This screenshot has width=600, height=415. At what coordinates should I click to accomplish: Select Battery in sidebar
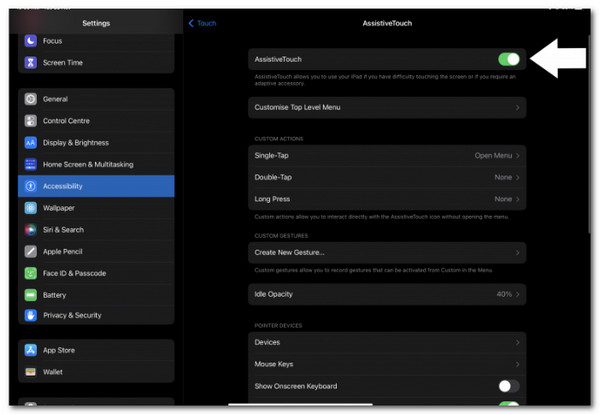click(96, 295)
